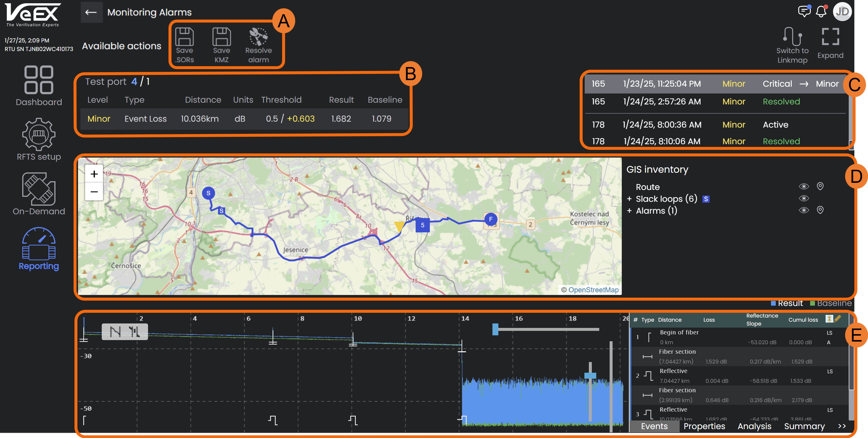Image resolution: width=868 pixels, height=438 pixels.
Task: Open the notifications bell
Action: pos(821,12)
